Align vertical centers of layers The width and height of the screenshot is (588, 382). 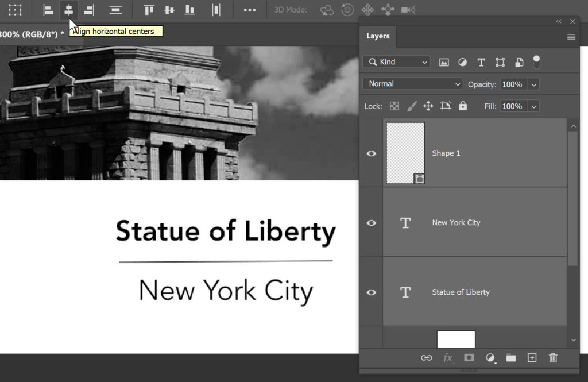(x=169, y=10)
